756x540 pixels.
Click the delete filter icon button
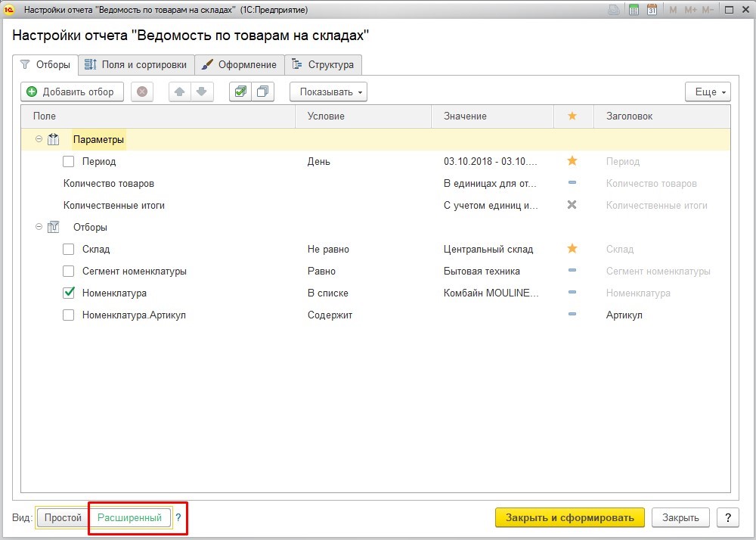click(141, 92)
